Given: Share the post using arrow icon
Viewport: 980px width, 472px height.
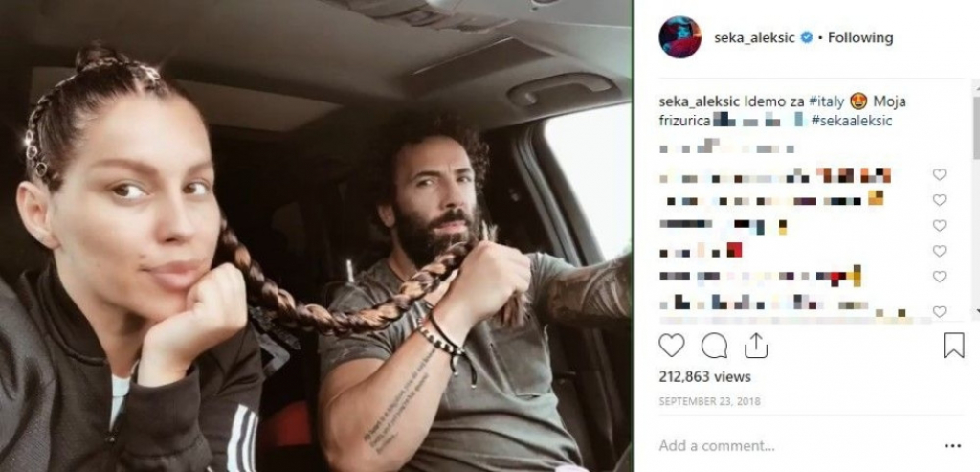Looking at the screenshot, I should [x=756, y=345].
